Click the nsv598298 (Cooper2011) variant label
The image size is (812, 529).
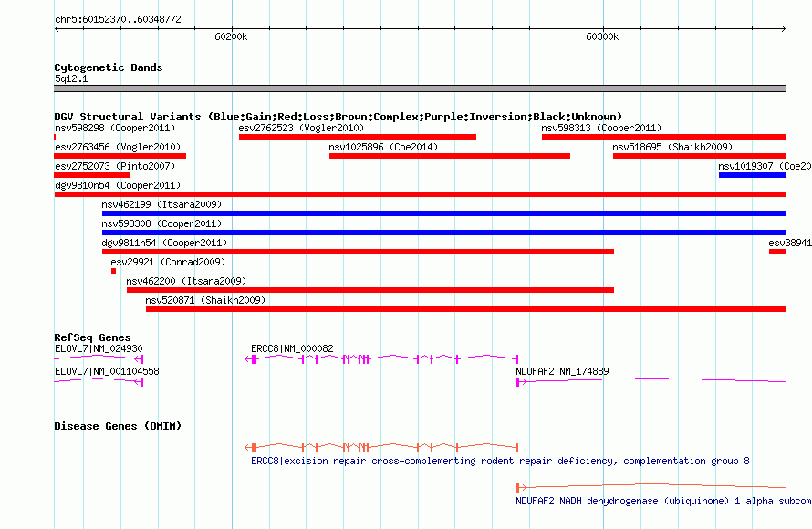115,128
